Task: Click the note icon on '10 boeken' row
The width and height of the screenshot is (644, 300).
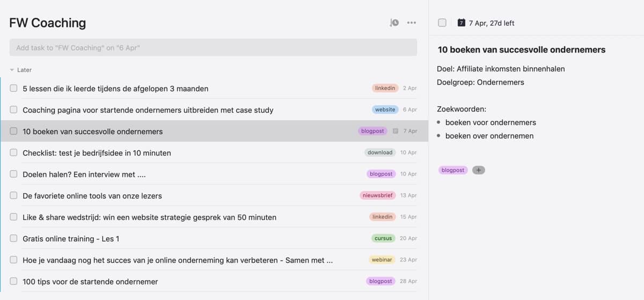Action: [x=396, y=131]
